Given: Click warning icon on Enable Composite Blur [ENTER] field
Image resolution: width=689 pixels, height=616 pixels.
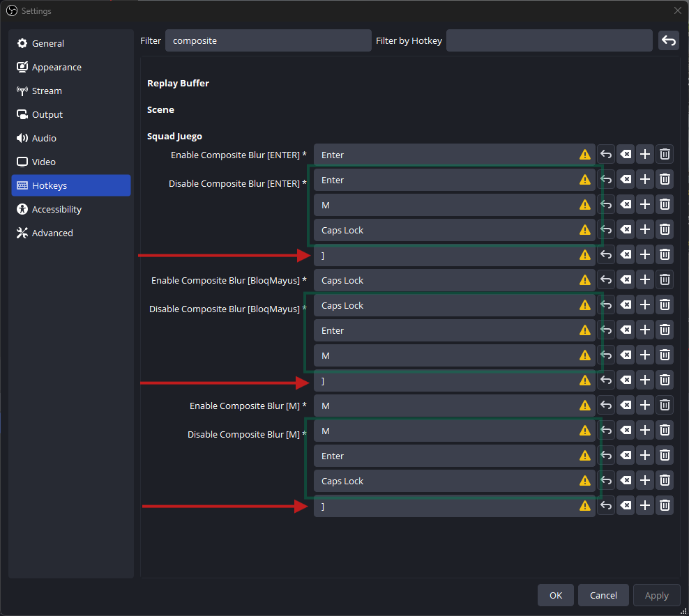Looking at the screenshot, I should coord(585,155).
